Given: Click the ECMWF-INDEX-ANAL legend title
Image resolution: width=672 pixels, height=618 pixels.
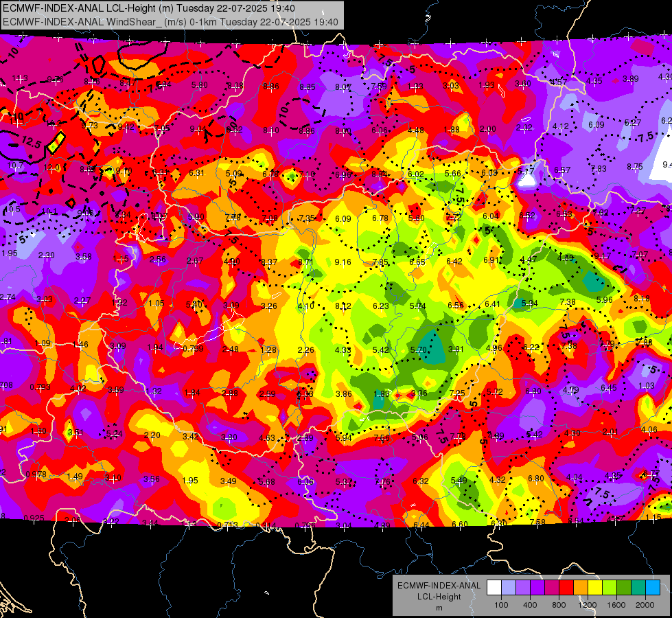Looking at the screenshot, I should [439, 586].
